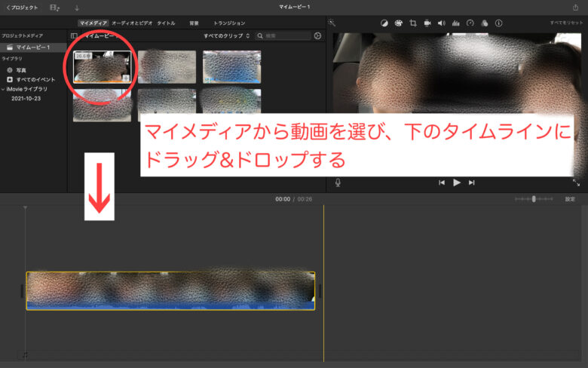Go back to プロジェクト list

coord(22,7)
